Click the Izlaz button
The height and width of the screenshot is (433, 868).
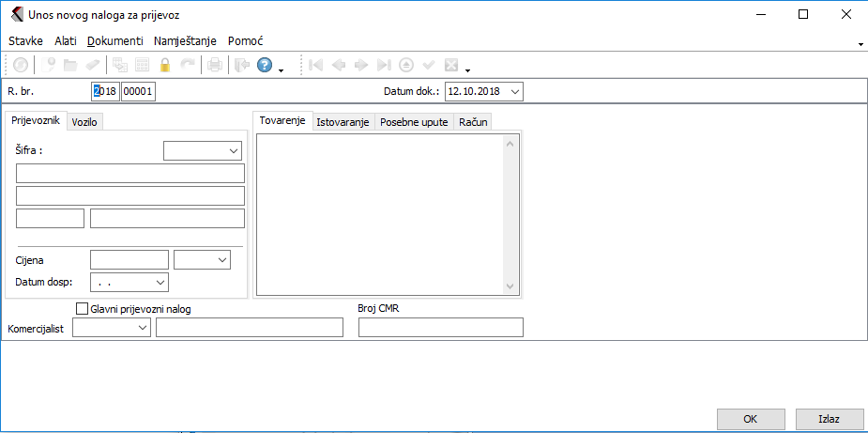tap(829, 419)
